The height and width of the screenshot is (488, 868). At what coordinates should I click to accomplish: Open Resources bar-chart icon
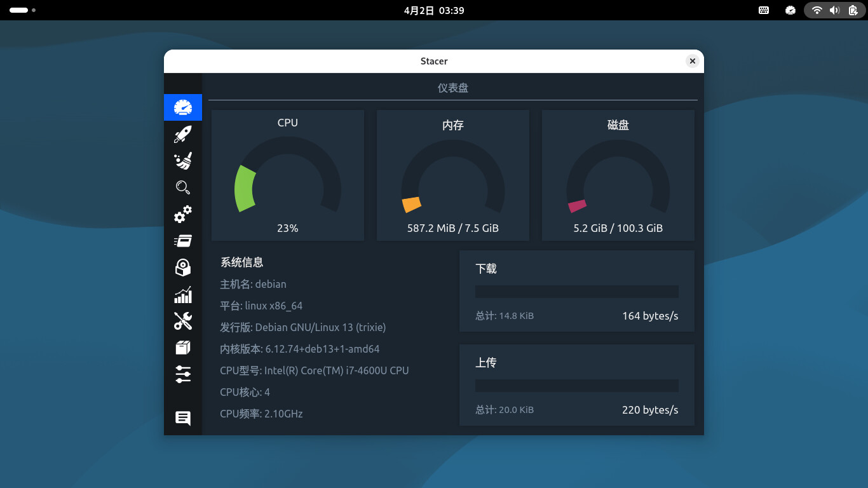click(183, 295)
